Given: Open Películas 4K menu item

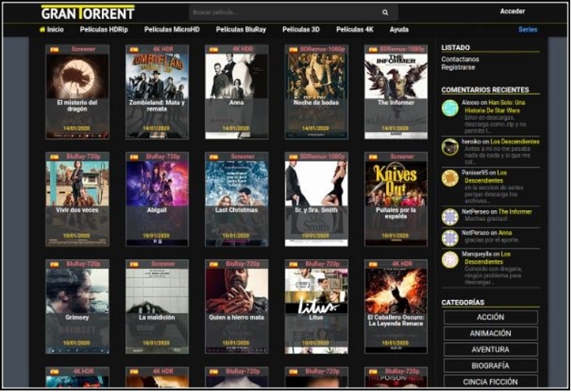Looking at the screenshot, I should click(355, 29).
